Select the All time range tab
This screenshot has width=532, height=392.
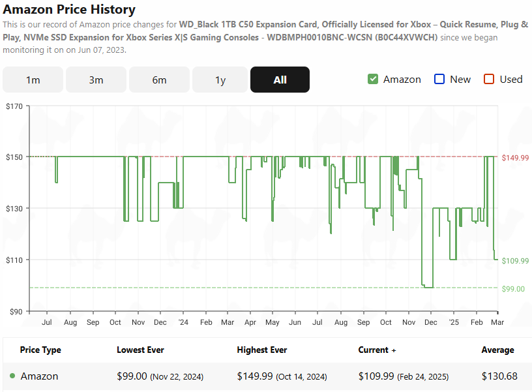(x=280, y=80)
